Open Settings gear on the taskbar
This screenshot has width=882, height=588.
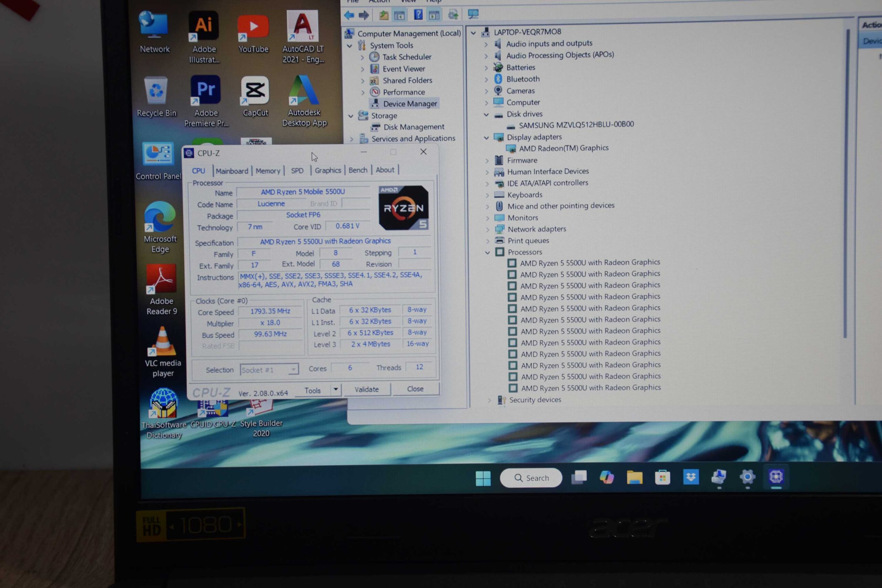coord(747,477)
